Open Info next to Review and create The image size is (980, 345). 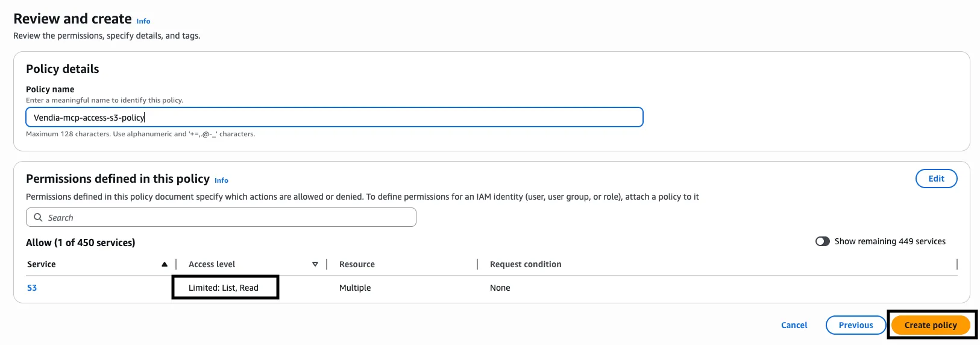pyautogui.click(x=143, y=21)
